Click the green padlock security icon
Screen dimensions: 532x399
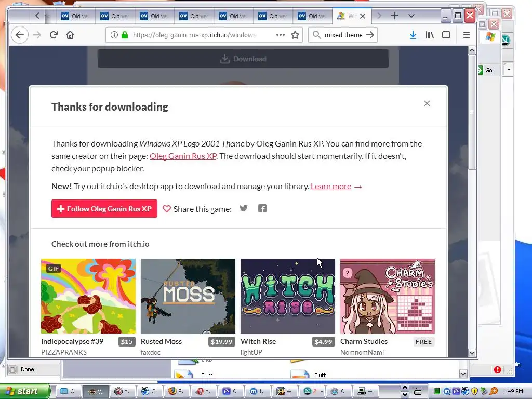click(125, 35)
